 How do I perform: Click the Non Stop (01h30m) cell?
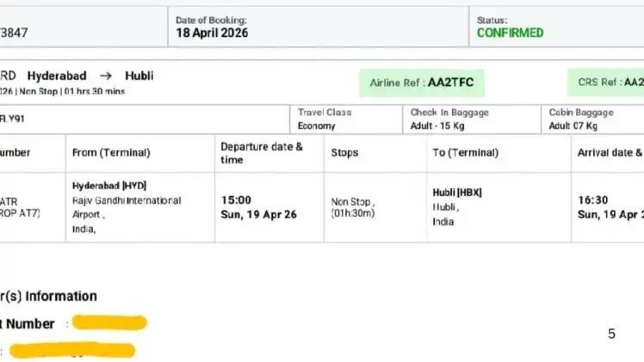(x=353, y=207)
